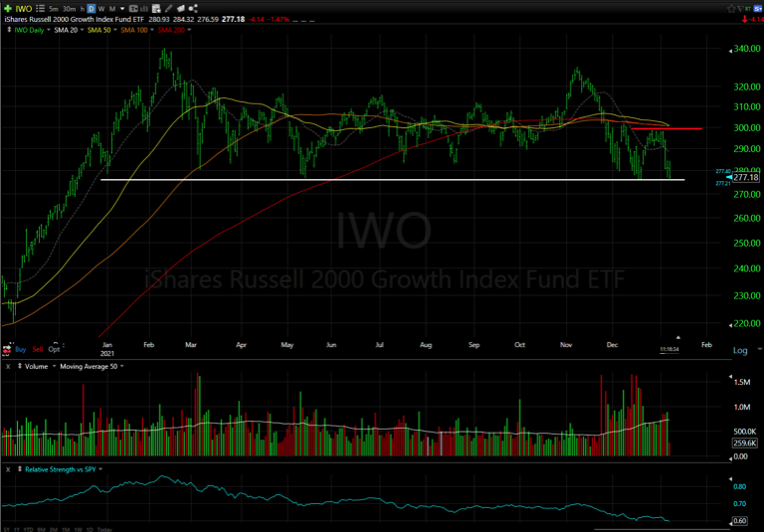Click the 11:16:34 time stamp
The height and width of the screenshot is (532, 764).
(x=668, y=349)
